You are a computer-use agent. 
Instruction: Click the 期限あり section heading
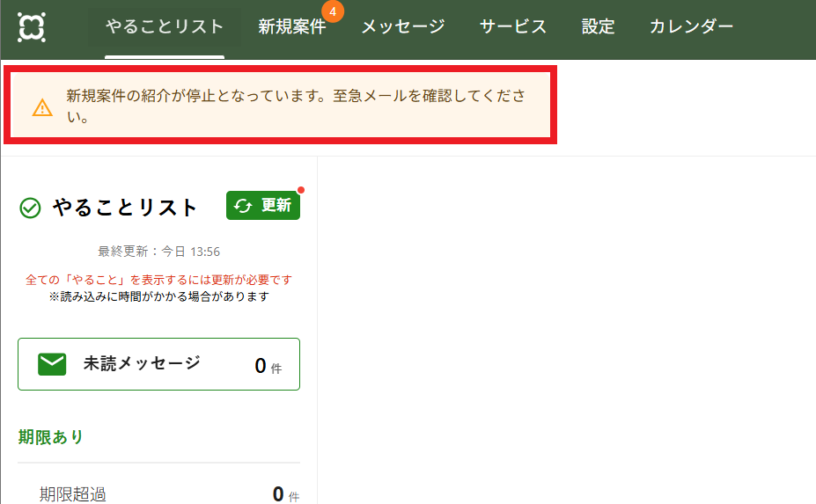[x=50, y=437]
